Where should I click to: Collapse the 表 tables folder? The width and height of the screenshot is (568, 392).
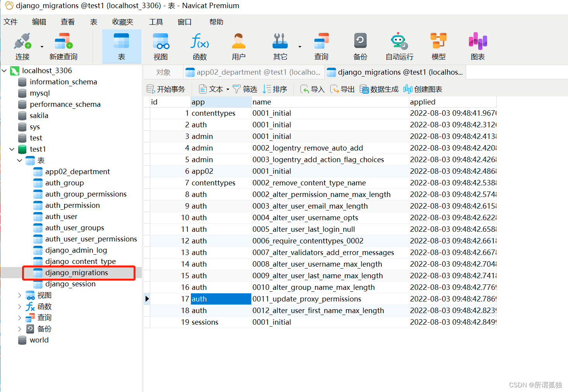(x=20, y=161)
